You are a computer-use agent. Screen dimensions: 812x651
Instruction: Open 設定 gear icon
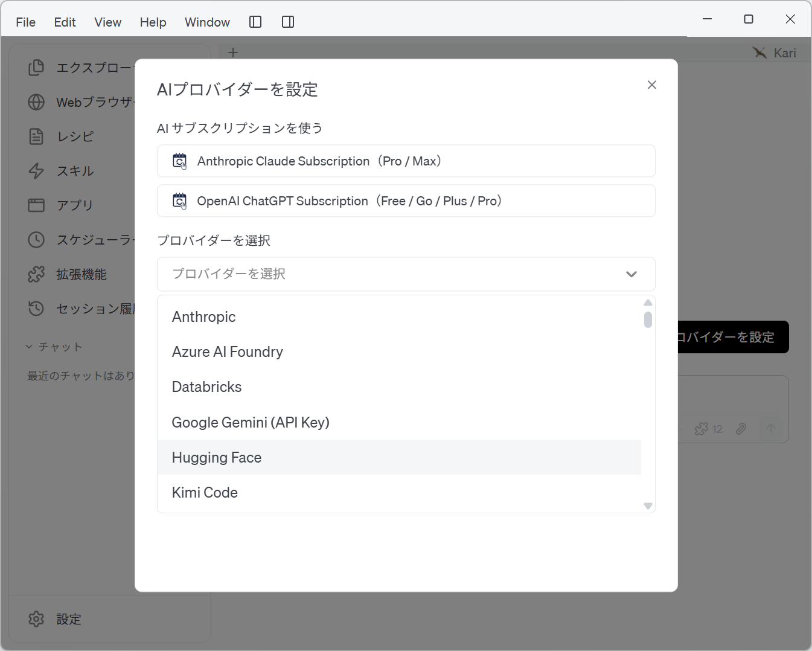tap(36, 619)
